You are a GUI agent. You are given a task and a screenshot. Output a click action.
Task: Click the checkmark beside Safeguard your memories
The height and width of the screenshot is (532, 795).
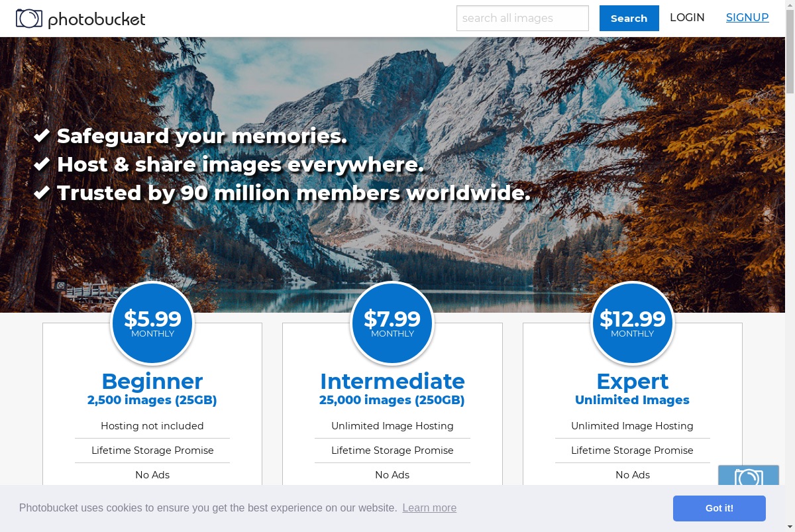(x=42, y=136)
